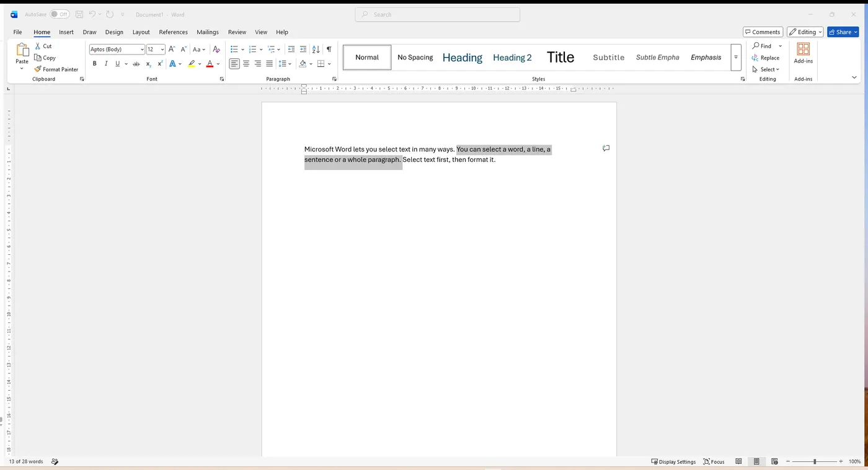Screen dimensions: 868x470
Task: Toggle align left
Action: (x=234, y=64)
